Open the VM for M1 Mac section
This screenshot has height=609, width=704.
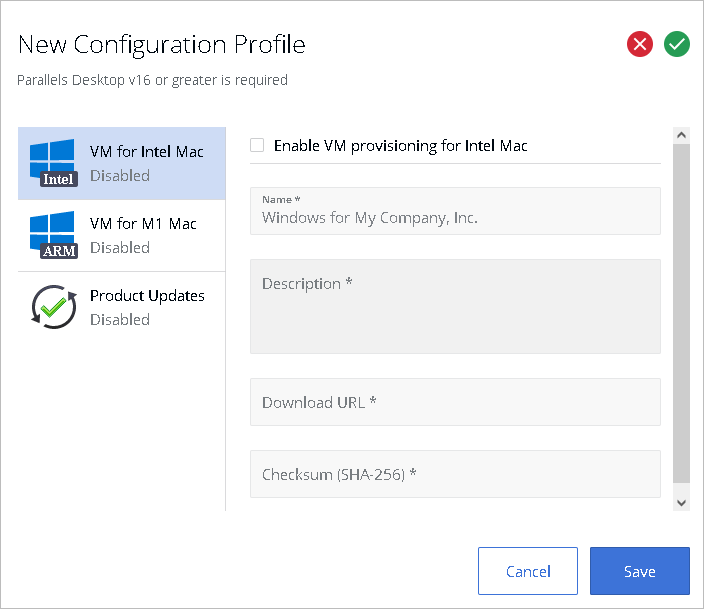[122, 235]
